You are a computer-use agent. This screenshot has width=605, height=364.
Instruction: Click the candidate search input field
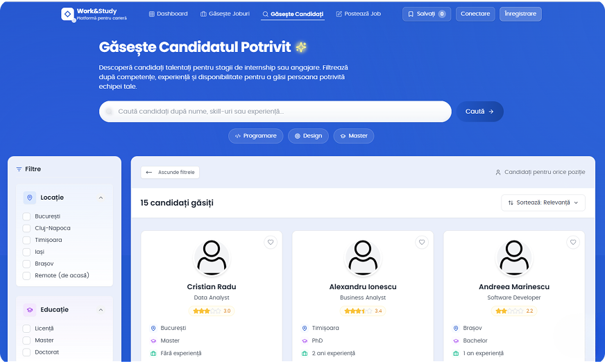pyautogui.click(x=275, y=112)
